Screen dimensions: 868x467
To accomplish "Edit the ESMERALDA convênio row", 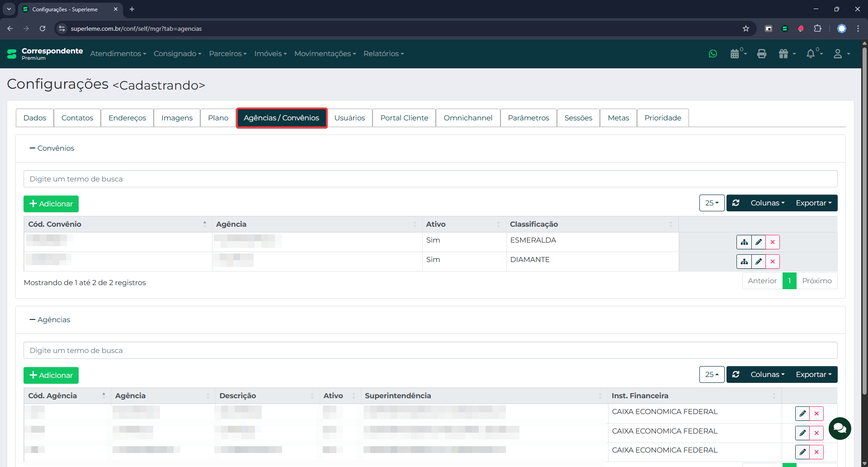I will coord(759,242).
